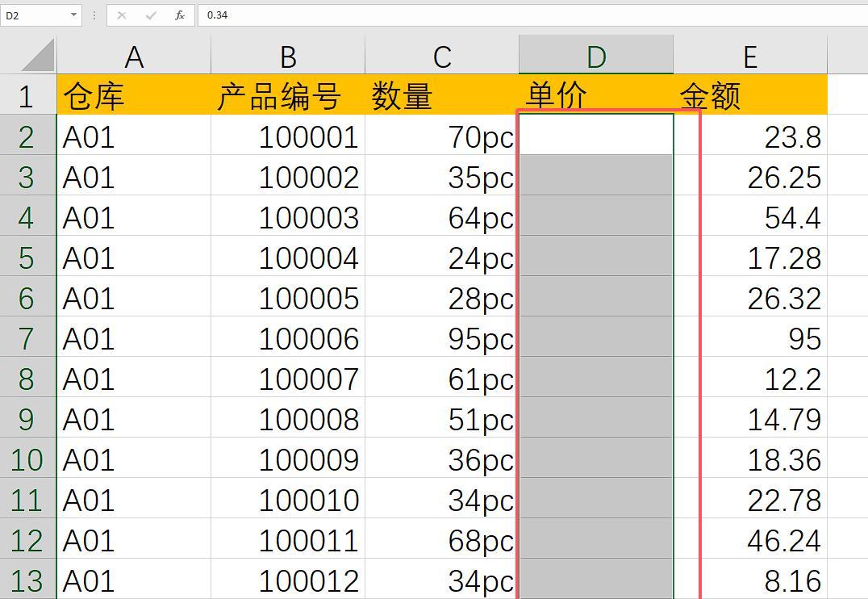Screen dimensions: 868x599
Task: Click the cancel entry X icon
Action: [121, 15]
